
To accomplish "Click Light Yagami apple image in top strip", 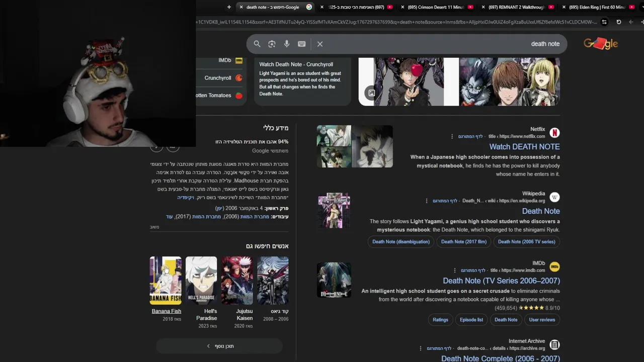I will click(x=409, y=81).
